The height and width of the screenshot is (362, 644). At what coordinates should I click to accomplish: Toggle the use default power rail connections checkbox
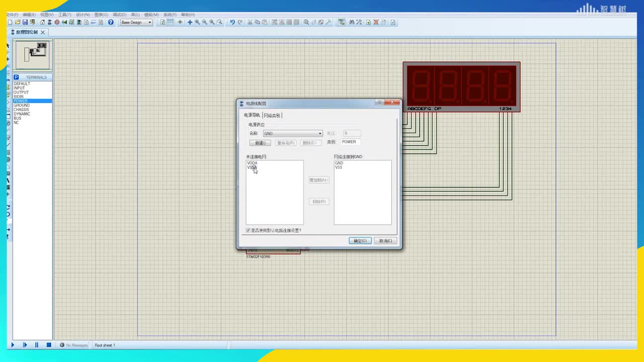(248, 230)
